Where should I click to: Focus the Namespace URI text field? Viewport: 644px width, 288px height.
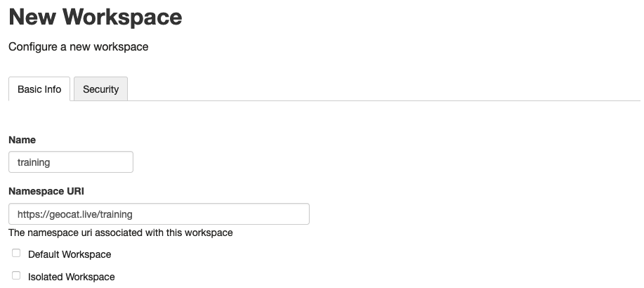(159, 214)
